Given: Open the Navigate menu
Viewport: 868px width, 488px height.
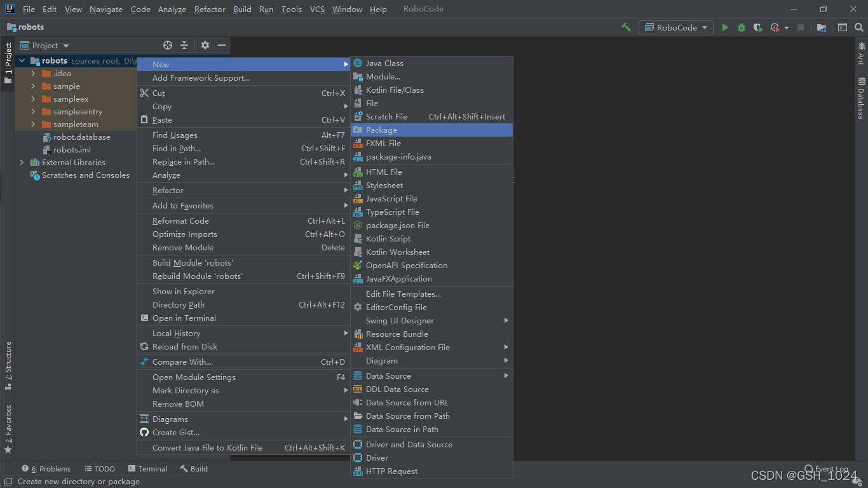Looking at the screenshot, I should point(106,9).
